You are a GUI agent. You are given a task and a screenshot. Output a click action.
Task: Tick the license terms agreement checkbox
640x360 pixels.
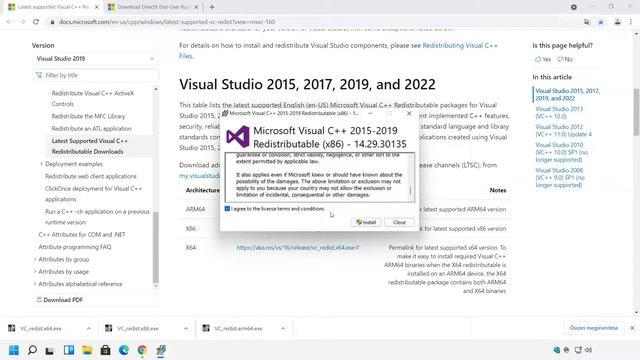click(227, 209)
